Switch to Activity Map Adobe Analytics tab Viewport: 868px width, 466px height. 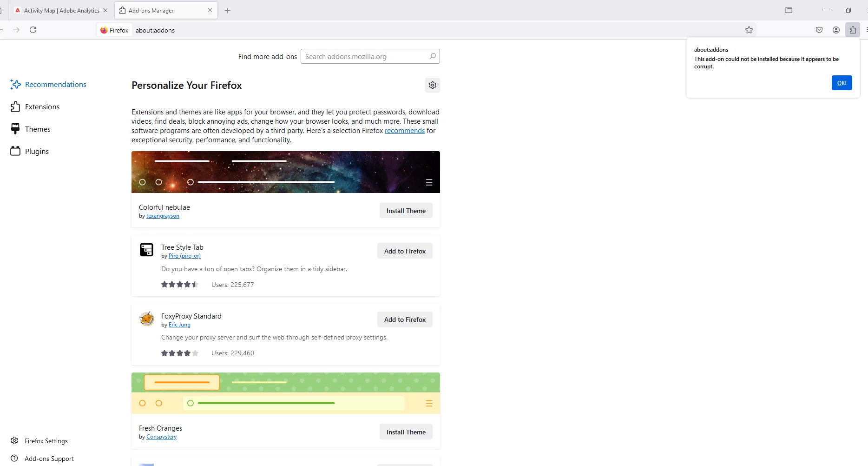pyautogui.click(x=62, y=10)
